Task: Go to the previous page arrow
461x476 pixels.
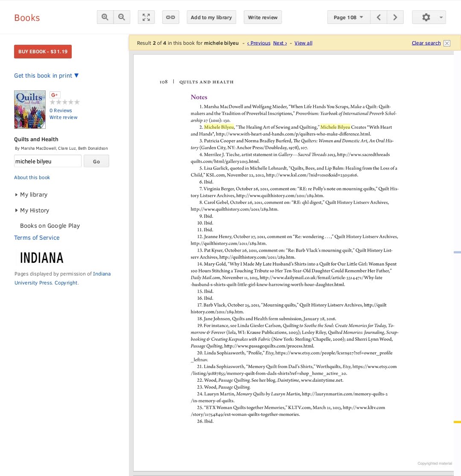Action: pos(379,17)
